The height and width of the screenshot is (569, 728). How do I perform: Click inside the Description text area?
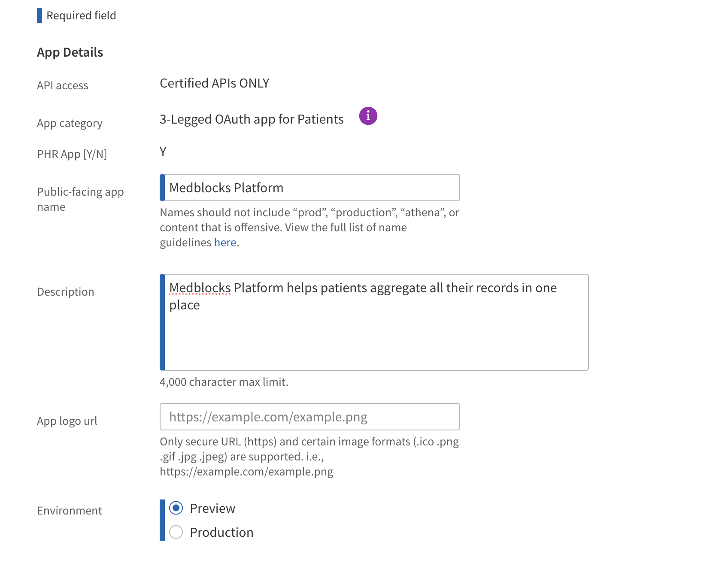coord(374,322)
